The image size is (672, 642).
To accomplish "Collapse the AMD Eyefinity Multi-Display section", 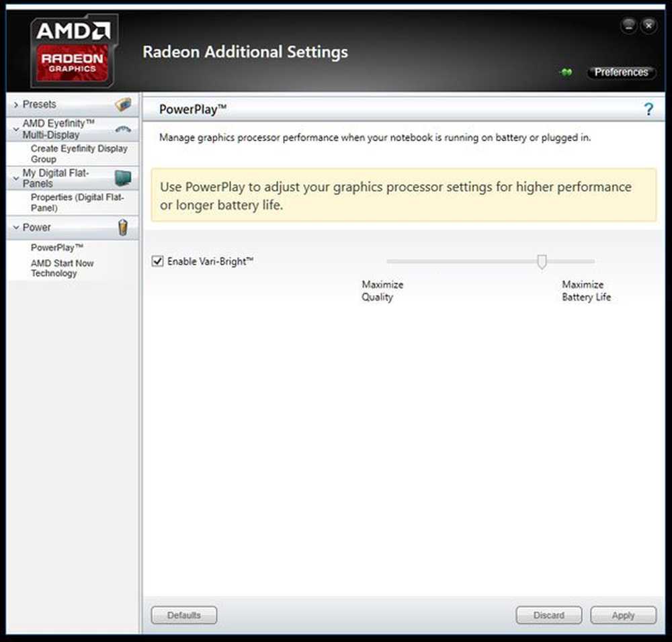I will tap(16, 129).
